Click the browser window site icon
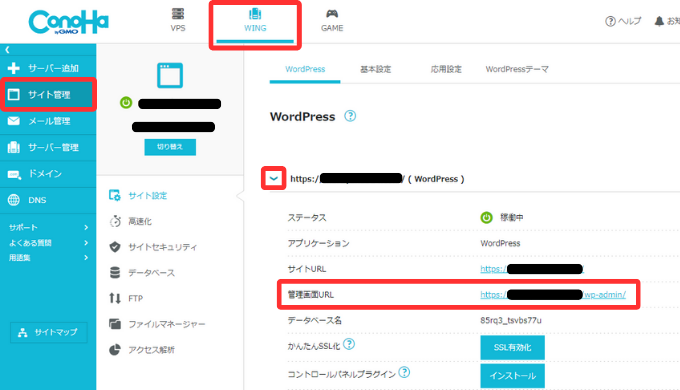Image resolution: width=680 pixels, height=390 pixels. [170, 75]
